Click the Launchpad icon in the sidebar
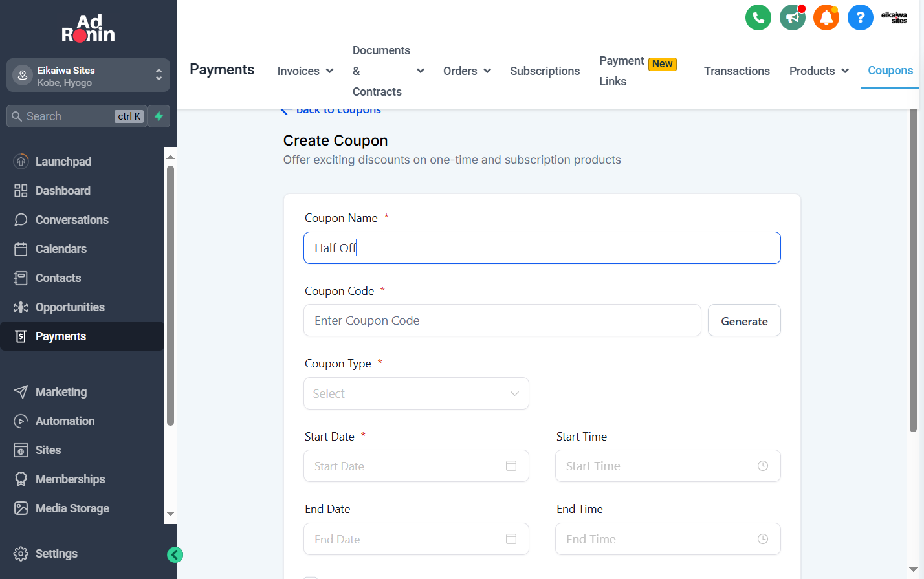 click(21, 161)
